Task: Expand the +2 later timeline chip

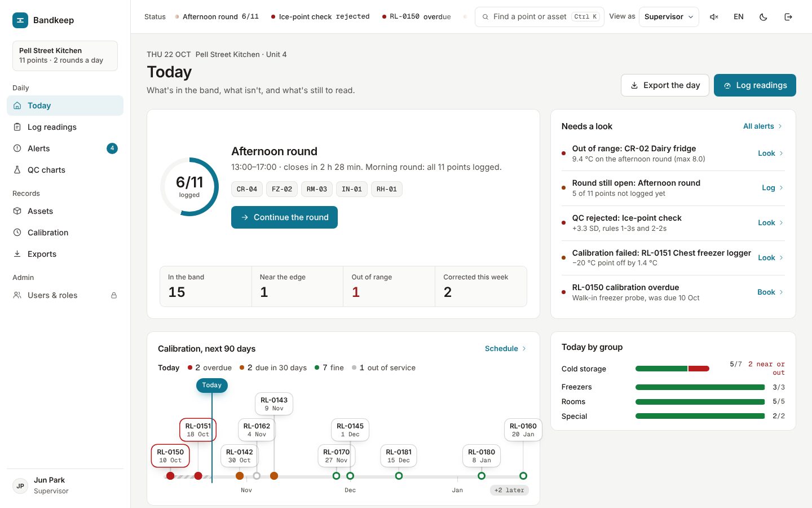Action: click(x=510, y=490)
